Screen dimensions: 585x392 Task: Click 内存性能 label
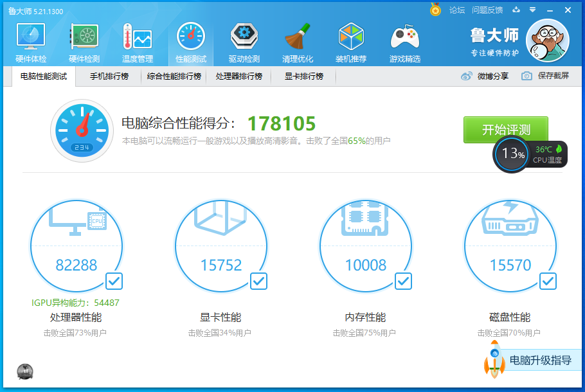(x=365, y=317)
